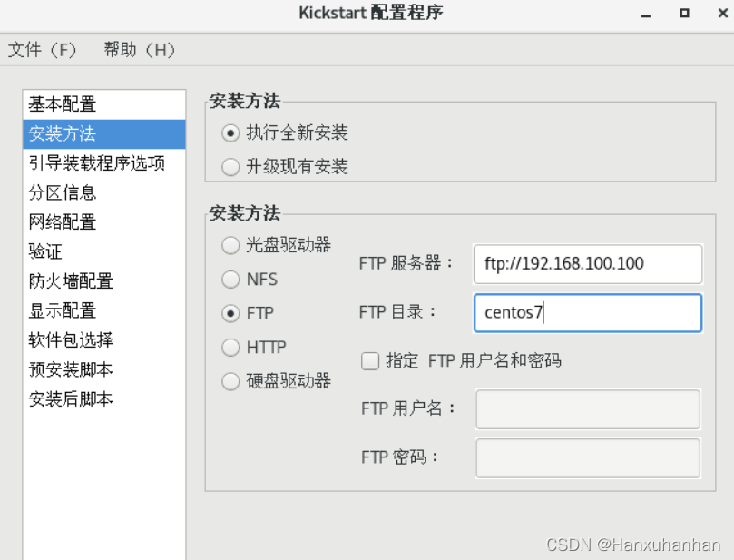Click the FTP 服务器 address field
This screenshot has width=734, height=560.
click(587, 264)
